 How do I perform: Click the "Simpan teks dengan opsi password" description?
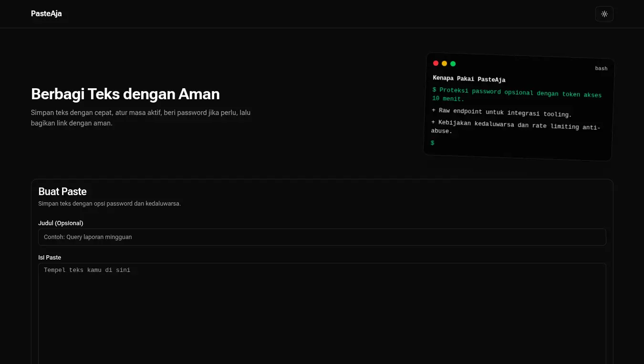tap(109, 204)
